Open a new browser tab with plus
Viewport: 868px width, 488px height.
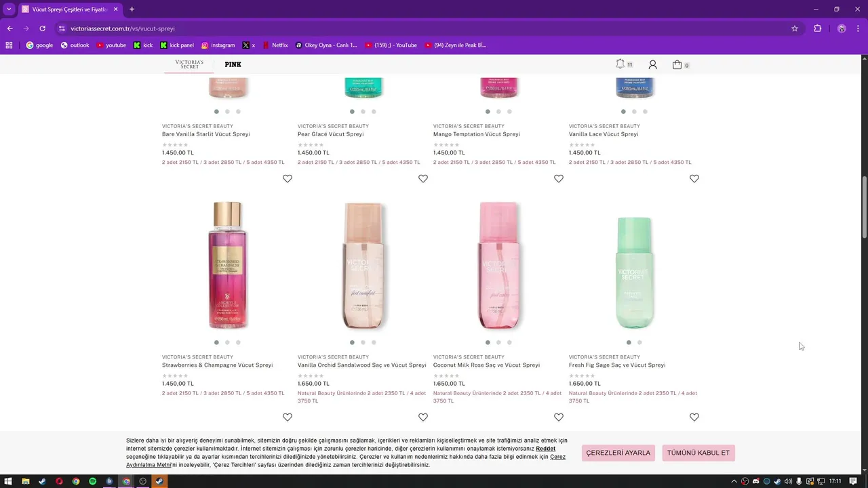(132, 9)
